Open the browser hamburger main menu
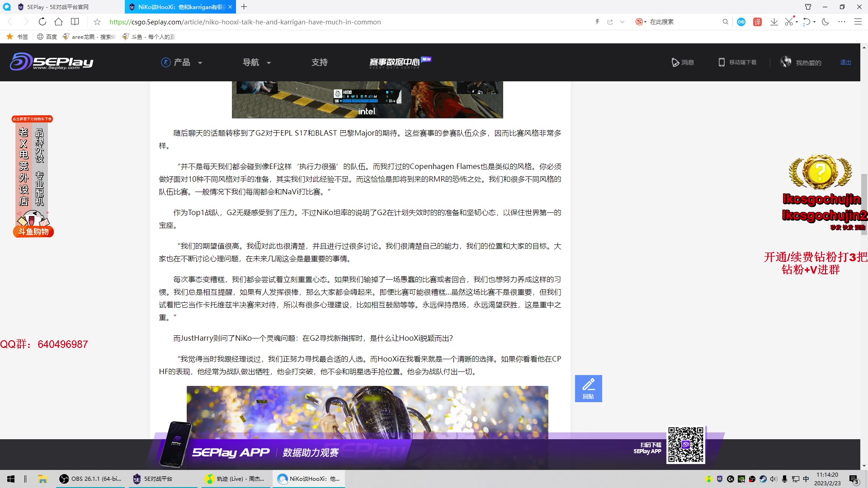The width and height of the screenshot is (868, 488). [858, 22]
